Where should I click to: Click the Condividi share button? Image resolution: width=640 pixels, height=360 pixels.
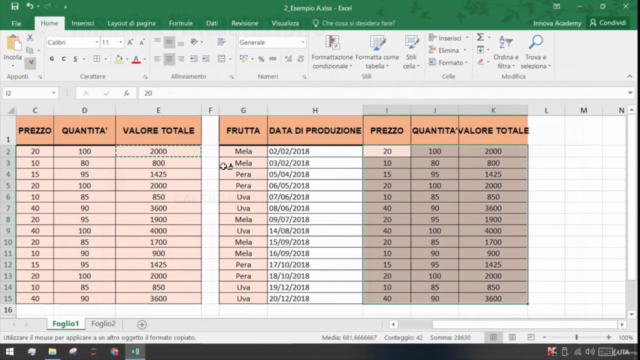(x=608, y=23)
